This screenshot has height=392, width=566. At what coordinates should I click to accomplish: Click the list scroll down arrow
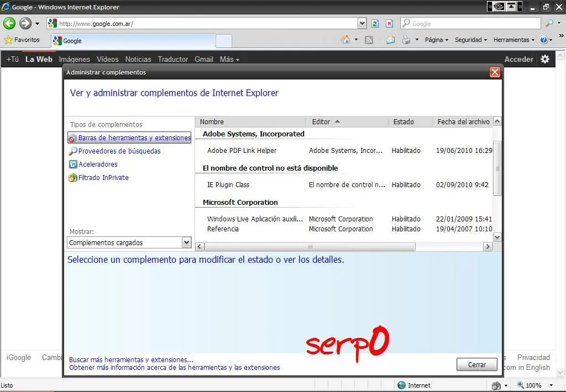[497, 237]
